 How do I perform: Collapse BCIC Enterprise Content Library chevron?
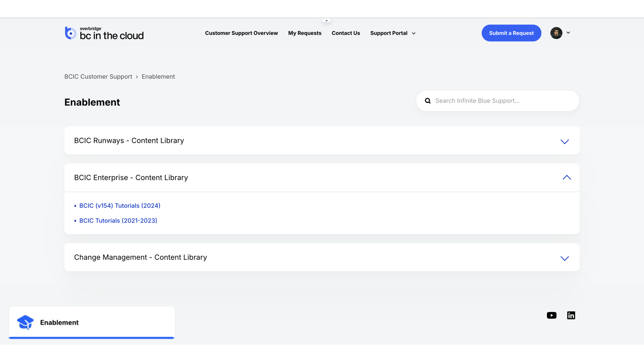click(567, 177)
